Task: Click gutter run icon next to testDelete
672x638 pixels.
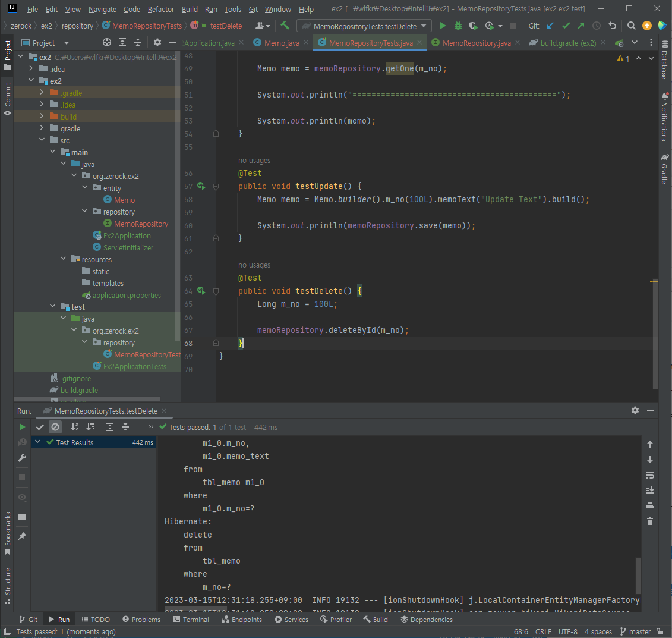Action: (x=201, y=291)
